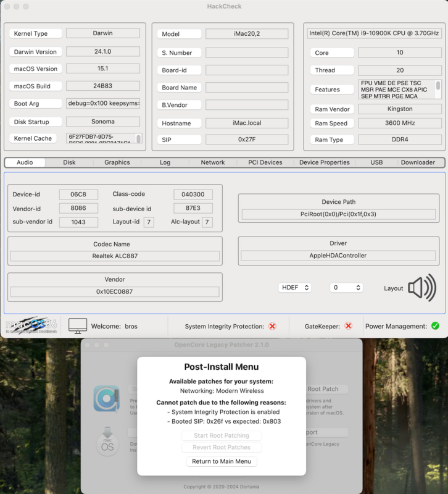Screen dimensions: 448x494
Task: Click the Thread count value 20
Action: pos(400,70)
